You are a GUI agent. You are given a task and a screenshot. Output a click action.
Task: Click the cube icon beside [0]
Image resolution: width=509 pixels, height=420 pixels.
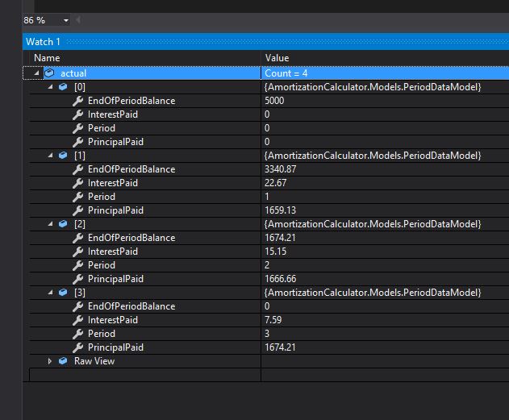click(x=63, y=87)
